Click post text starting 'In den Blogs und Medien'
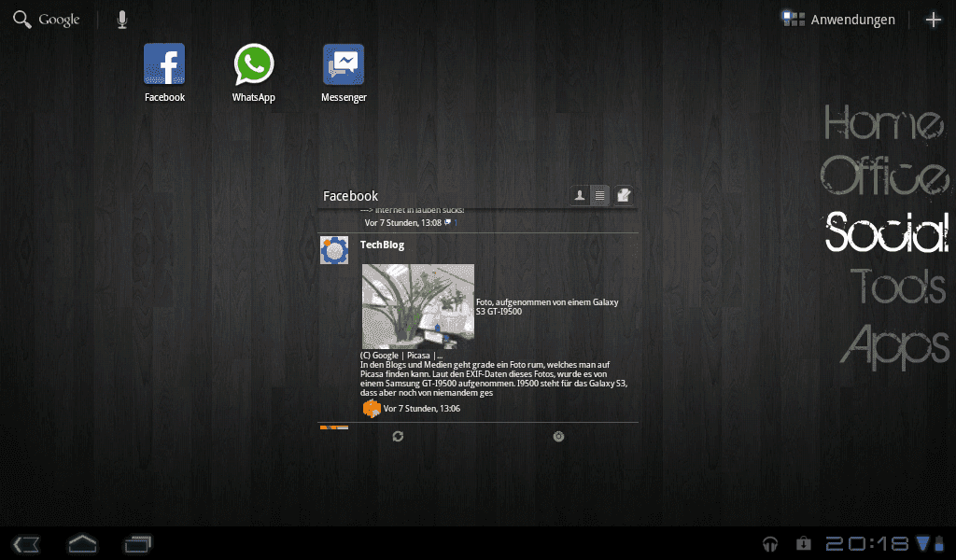Screen dimensions: 956x560 tap(494, 378)
